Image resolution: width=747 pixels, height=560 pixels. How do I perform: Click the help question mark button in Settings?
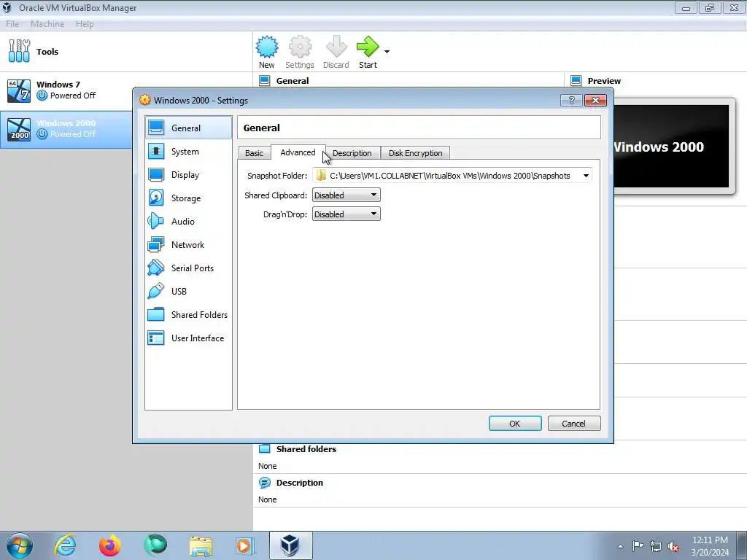571,100
